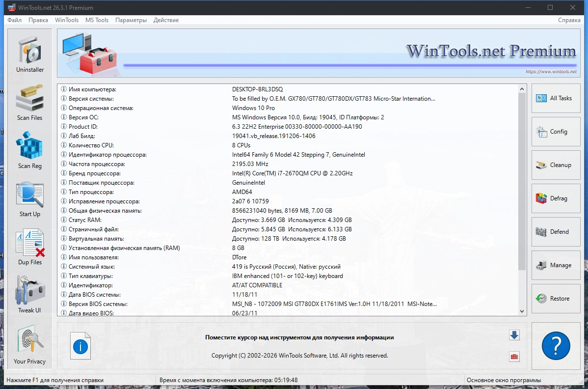
Task: Click the blue down arrow icon
Action: 514,335
